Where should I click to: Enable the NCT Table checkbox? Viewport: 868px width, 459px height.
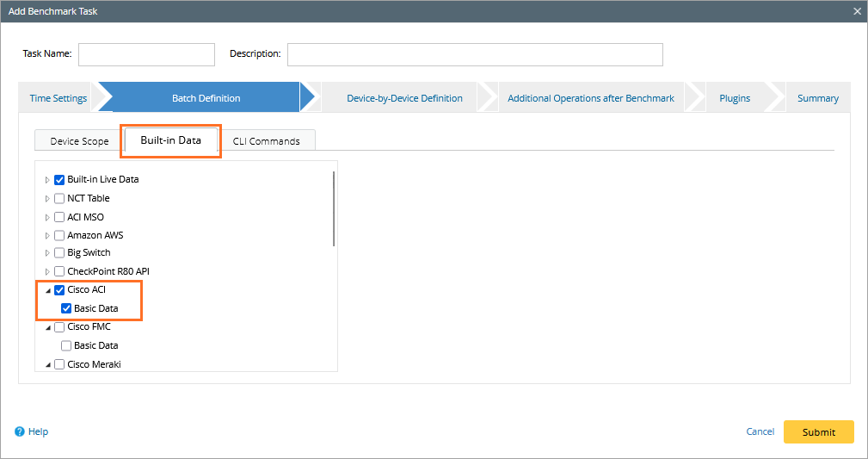[x=59, y=198]
